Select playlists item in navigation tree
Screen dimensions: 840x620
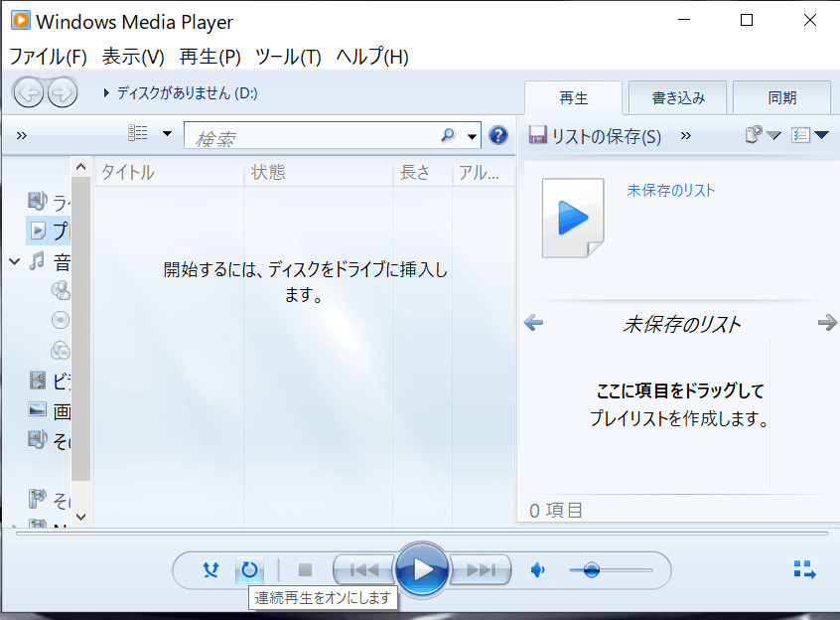click(x=49, y=231)
